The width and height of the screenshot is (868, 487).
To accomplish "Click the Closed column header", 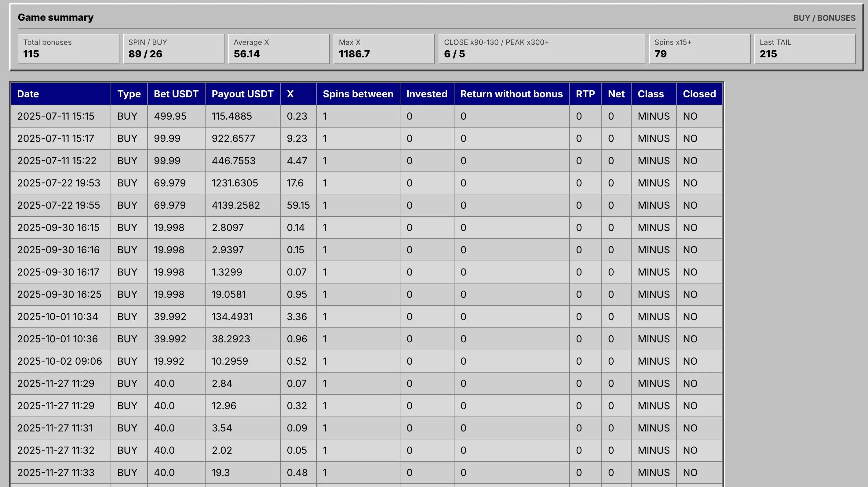I will 699,94.
